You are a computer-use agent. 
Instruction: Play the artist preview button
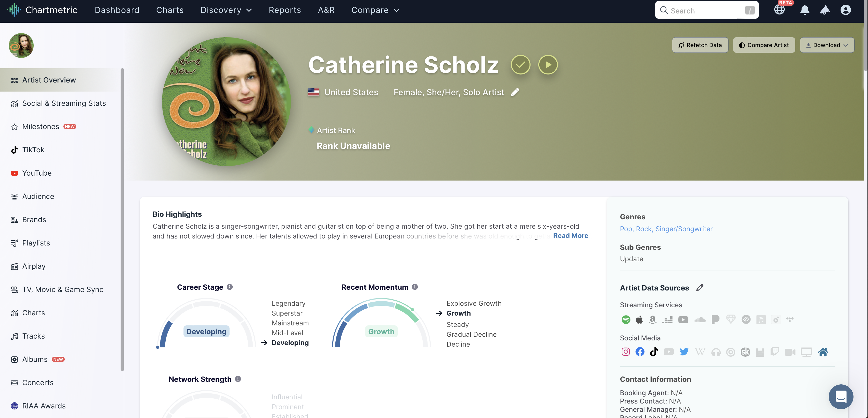click(x=548, y=65)
